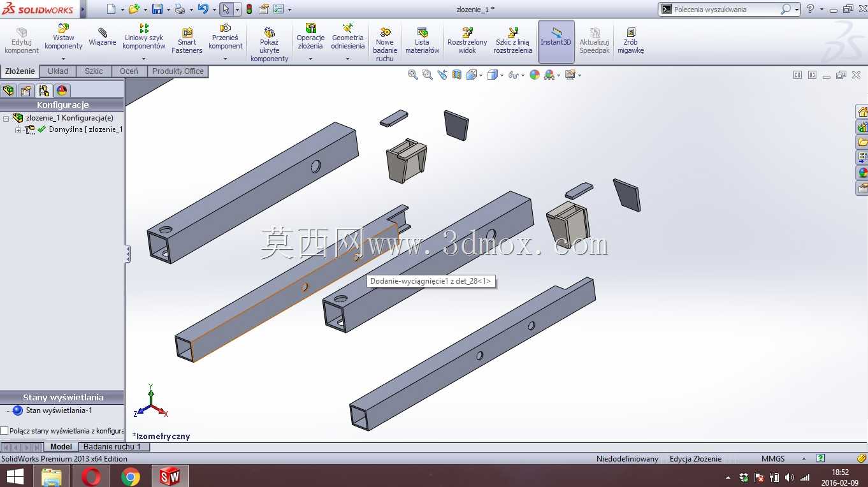
Task: Add a mate using Wiązanie
Action: click(103, 37)
